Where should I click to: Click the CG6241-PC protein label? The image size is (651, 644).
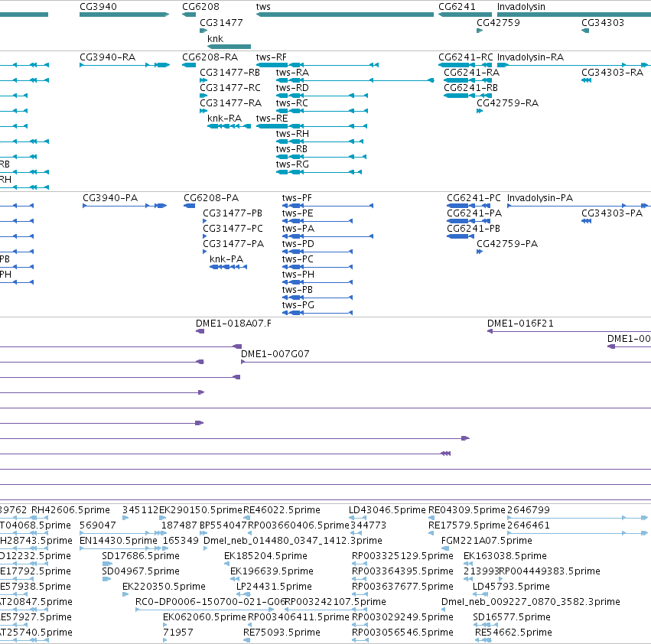(474, 197)
